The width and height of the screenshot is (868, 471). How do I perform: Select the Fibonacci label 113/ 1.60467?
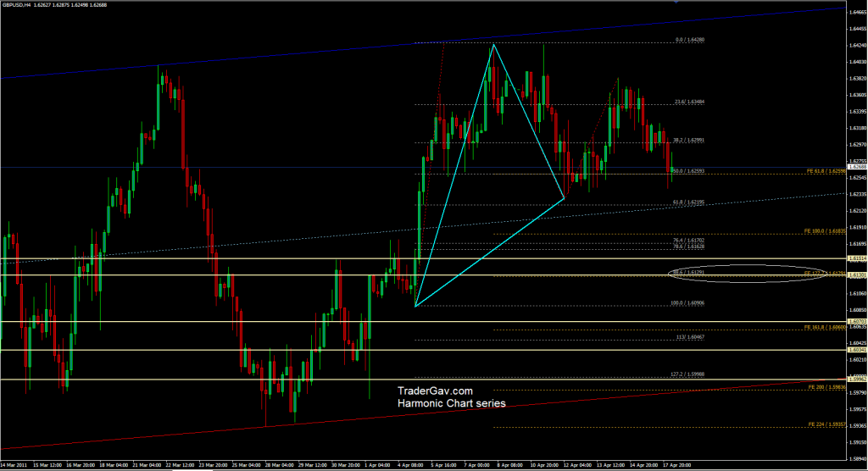pyautogui.click(x=690, y=337)
